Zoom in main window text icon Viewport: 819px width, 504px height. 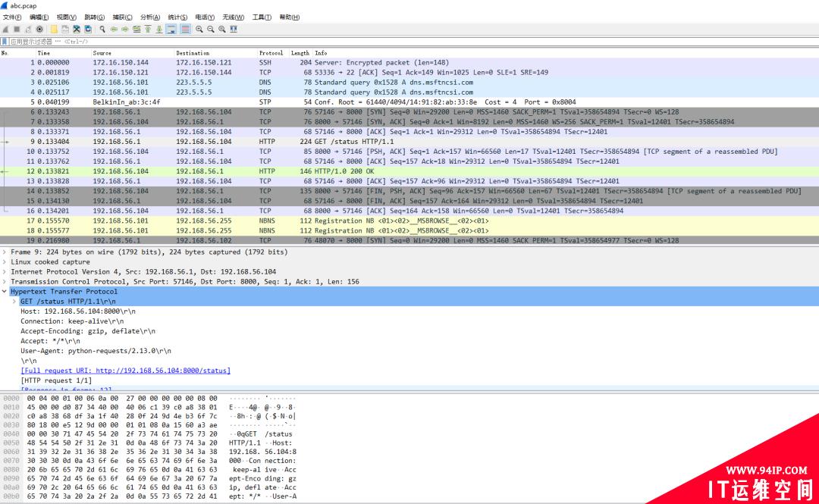199,30
